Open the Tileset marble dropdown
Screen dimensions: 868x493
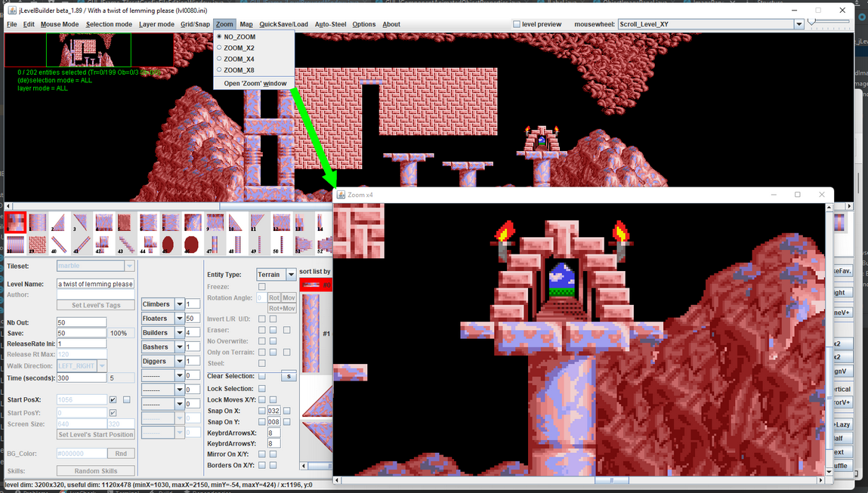pos(96,267)
